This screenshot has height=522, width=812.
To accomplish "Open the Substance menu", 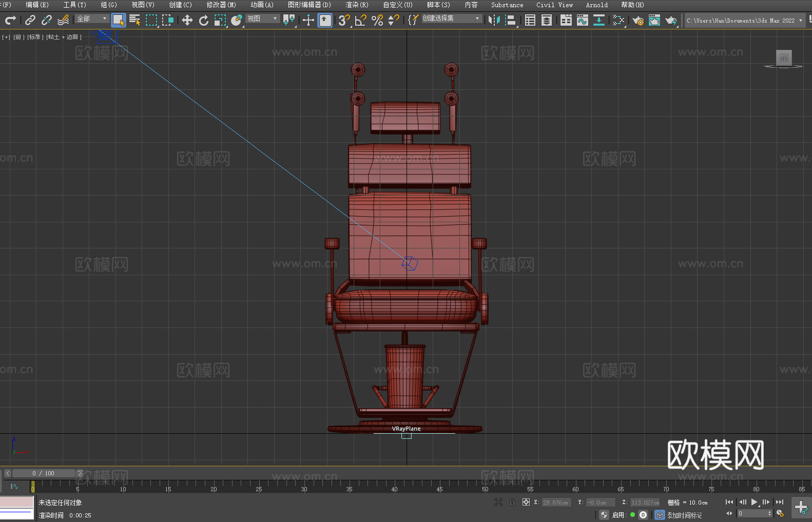I will coord(507,5).
